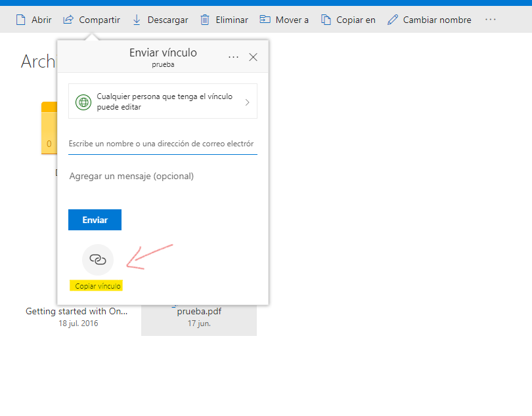The width and height of the screenshot is (532, 416).
Task: Open more options in Enviar vínculo dialog
Action: 233,57
